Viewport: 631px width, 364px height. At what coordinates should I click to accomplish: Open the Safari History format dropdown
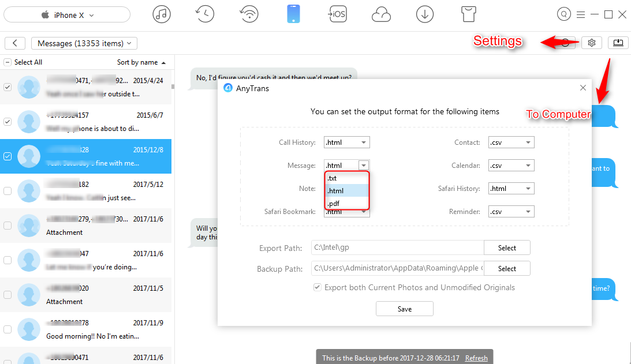click(x=511, y=188)
